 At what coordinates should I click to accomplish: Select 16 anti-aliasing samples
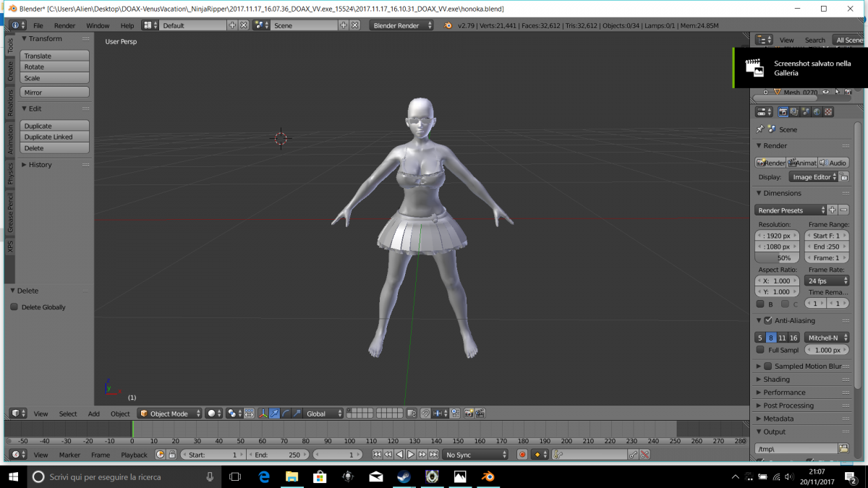pyautogui.click(x=793, y=338)
